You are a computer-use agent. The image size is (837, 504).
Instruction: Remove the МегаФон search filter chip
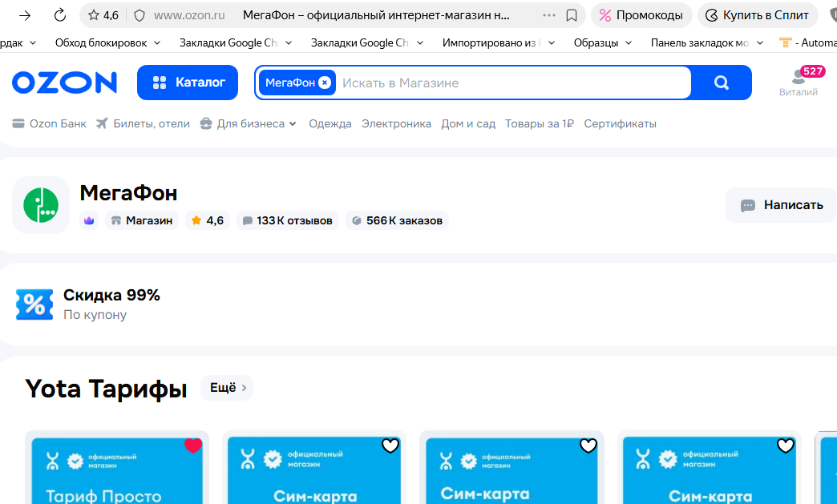click(325, 83)
